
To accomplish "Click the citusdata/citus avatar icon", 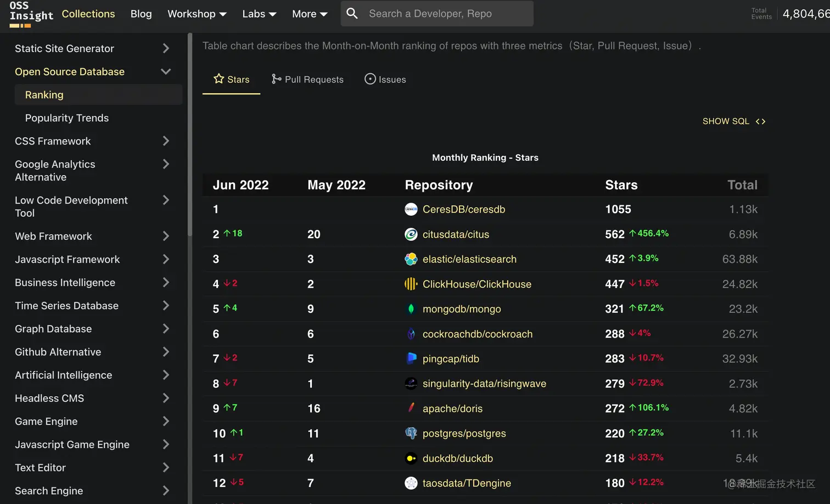I will pos(411,234).
